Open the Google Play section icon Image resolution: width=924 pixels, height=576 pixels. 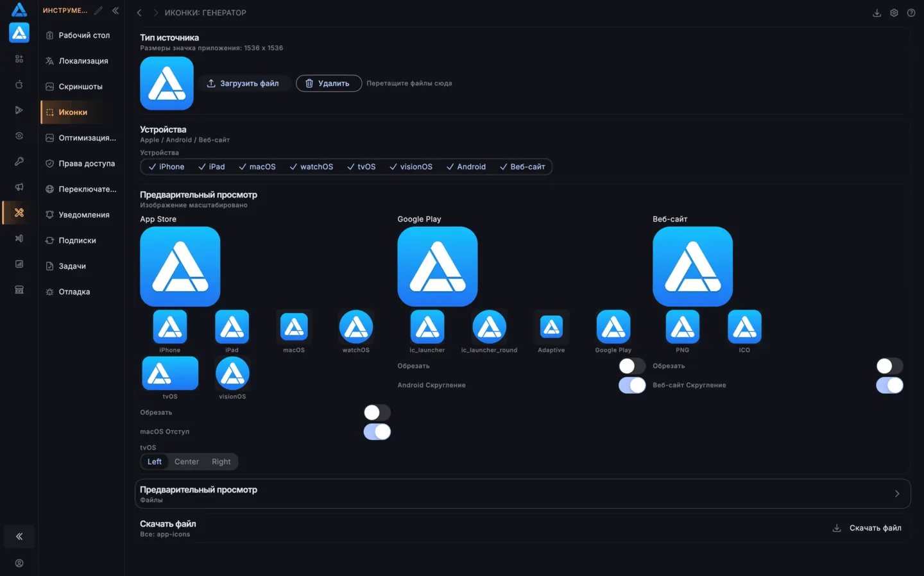(19, 110)
